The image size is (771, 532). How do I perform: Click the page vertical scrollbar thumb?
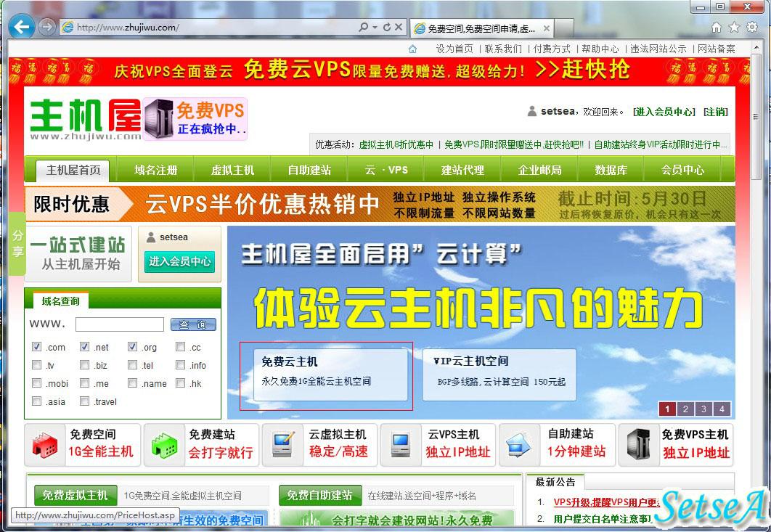pyautogui.click(x=756, y=117)
